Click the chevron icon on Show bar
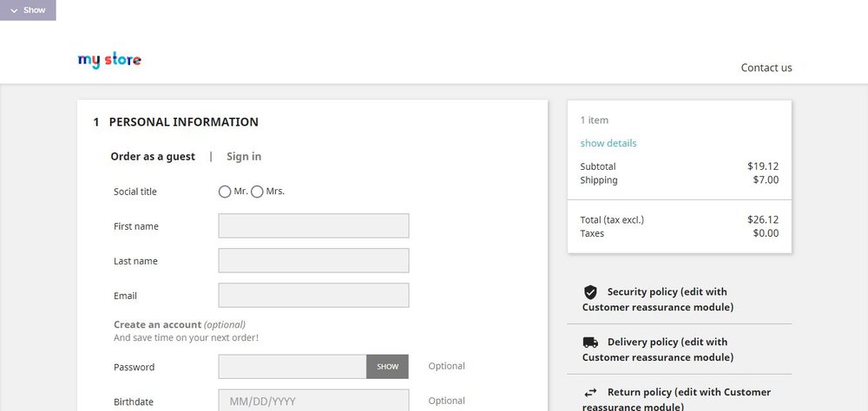This screenshot has height=411, width=868. point(15,10)
